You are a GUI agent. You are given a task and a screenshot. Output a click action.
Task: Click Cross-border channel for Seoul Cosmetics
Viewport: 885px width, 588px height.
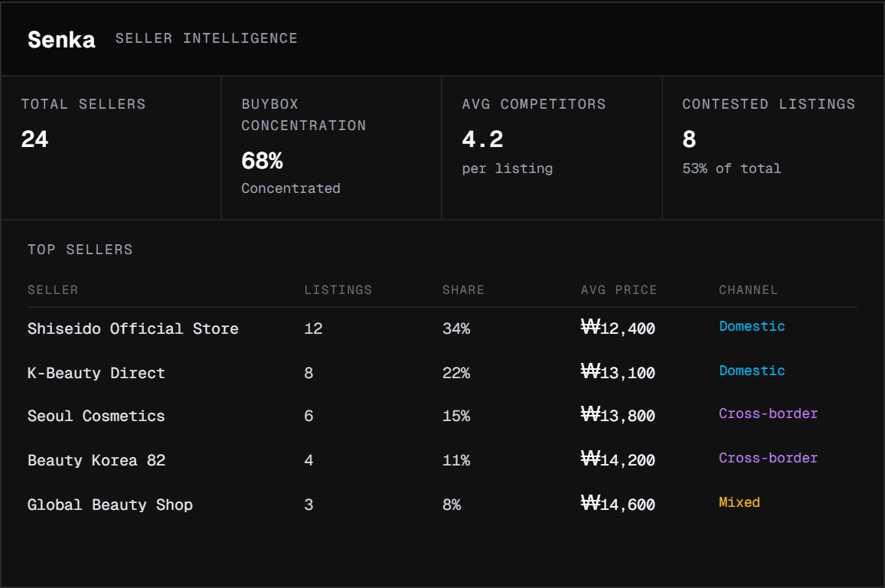pyautogui.click(x=768, y=413)
